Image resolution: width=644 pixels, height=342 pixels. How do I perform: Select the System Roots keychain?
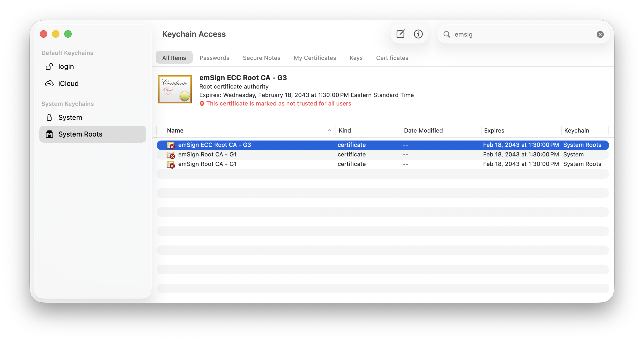point(93,134)
